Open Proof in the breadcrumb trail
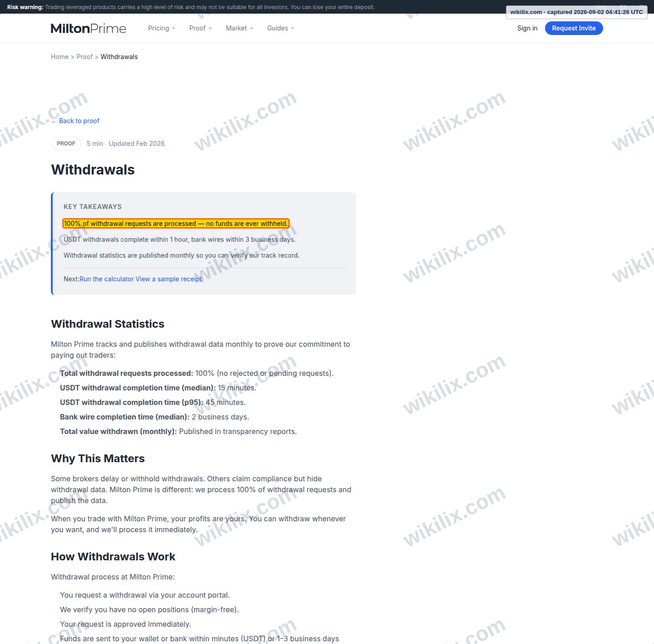The height and width of the screenshot is (644, 654). [x=84, y=57]
